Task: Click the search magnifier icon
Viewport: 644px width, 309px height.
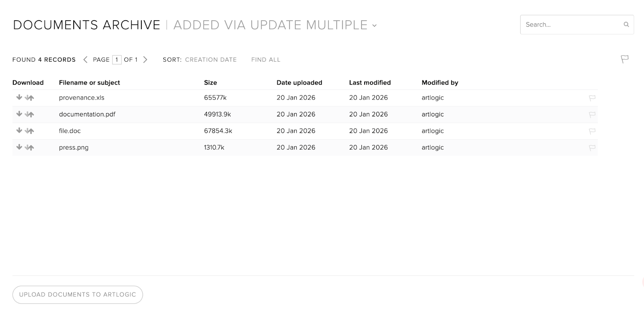Action: point(626,25)
